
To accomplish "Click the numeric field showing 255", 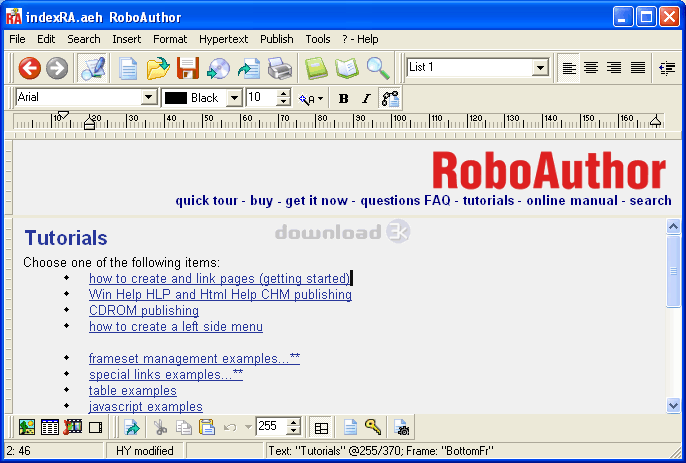I will point(272,426).
